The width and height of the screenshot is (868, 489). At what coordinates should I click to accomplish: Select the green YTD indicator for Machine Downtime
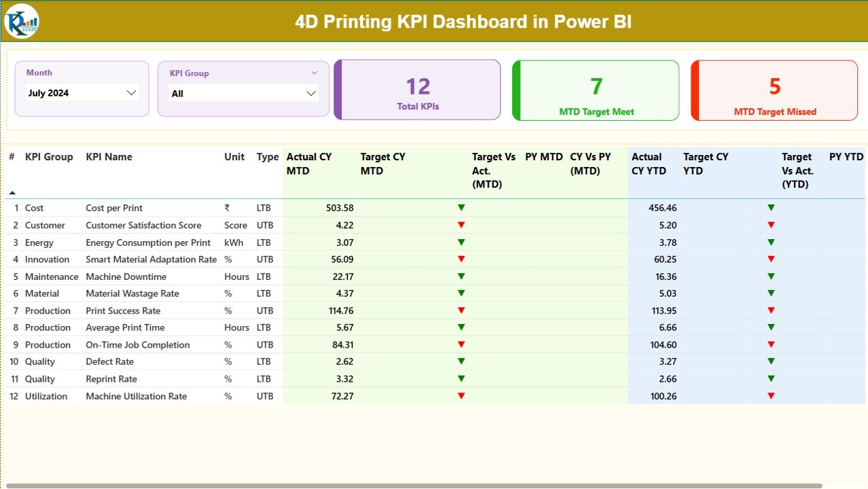(x=770, y=276)
